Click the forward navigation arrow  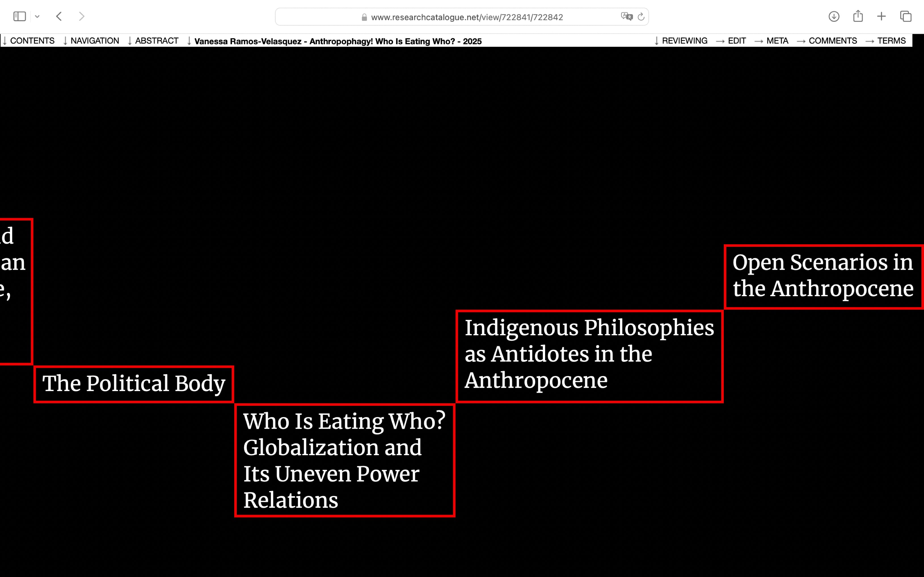pos(81,16)
